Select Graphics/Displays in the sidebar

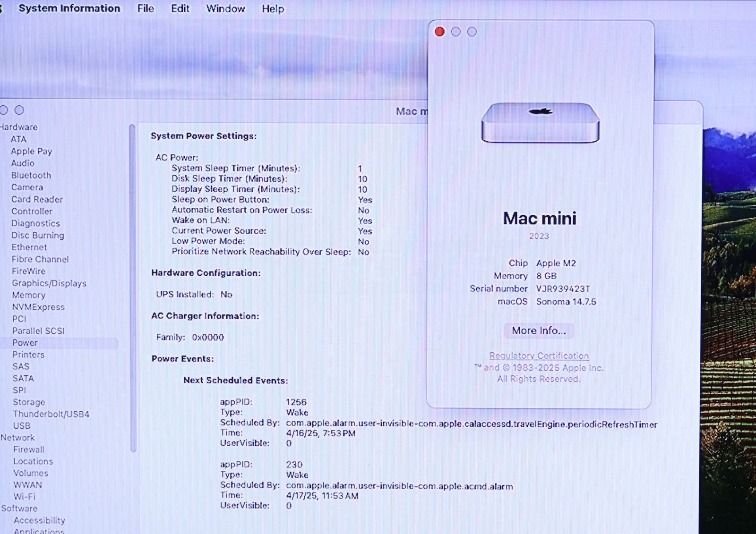tap(49, 283)
